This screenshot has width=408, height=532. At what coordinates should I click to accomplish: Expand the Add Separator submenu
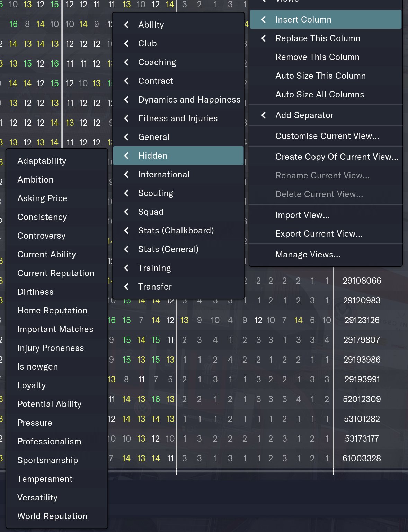(264, 115)
